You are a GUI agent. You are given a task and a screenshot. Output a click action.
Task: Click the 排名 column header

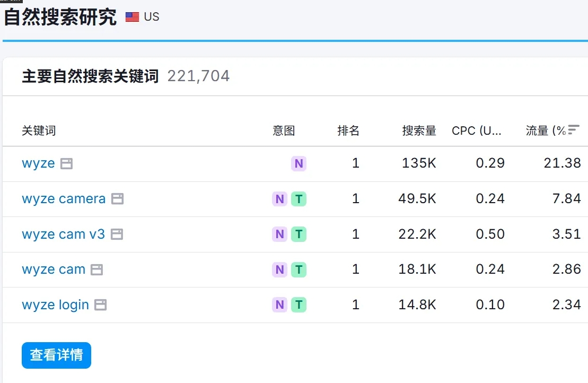(348, 130)
